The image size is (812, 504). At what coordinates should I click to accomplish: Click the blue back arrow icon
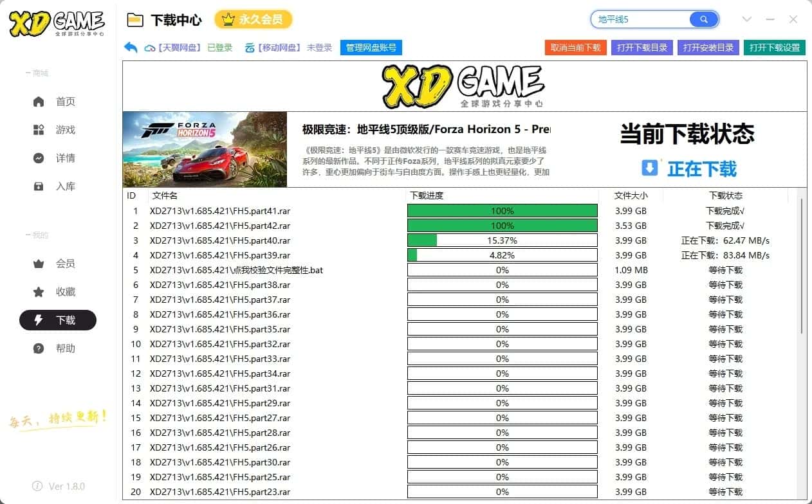[x=131, y=48]
